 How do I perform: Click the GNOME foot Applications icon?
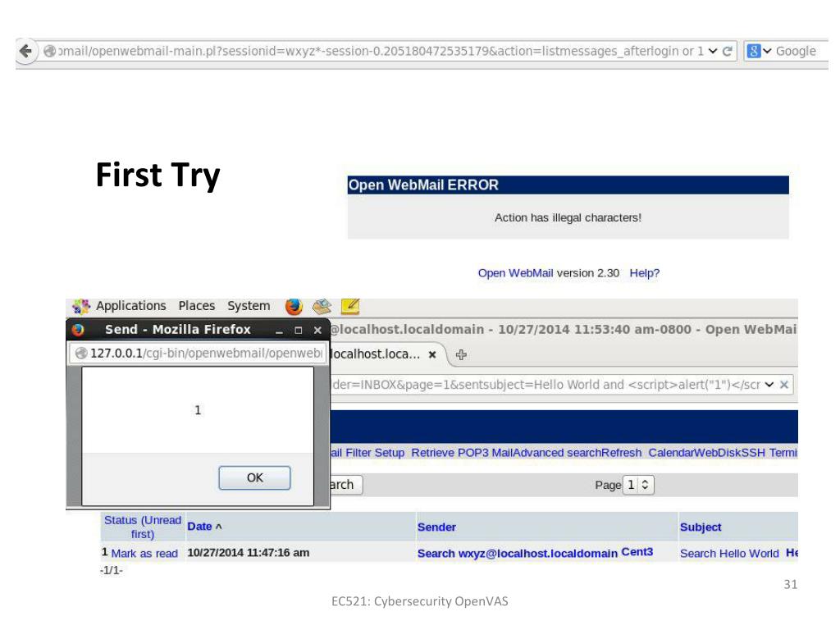[81, 307]
